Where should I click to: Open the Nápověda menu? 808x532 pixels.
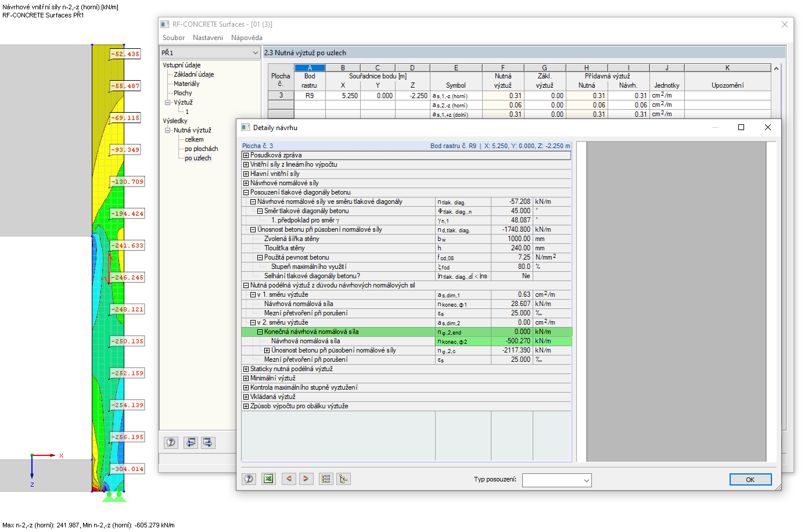247,38
